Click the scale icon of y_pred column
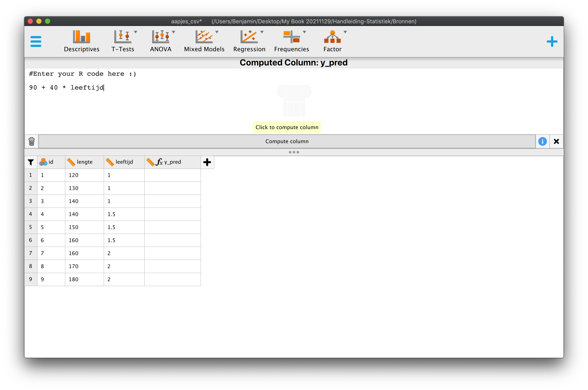 click(x=150, y=162)
